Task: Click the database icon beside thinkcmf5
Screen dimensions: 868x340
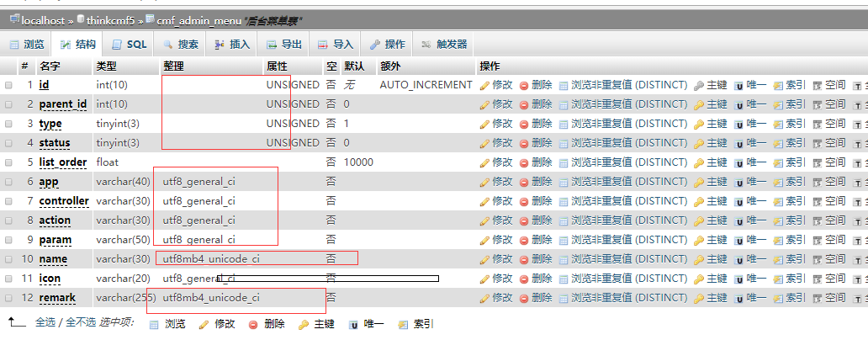Action: [80, 19]
